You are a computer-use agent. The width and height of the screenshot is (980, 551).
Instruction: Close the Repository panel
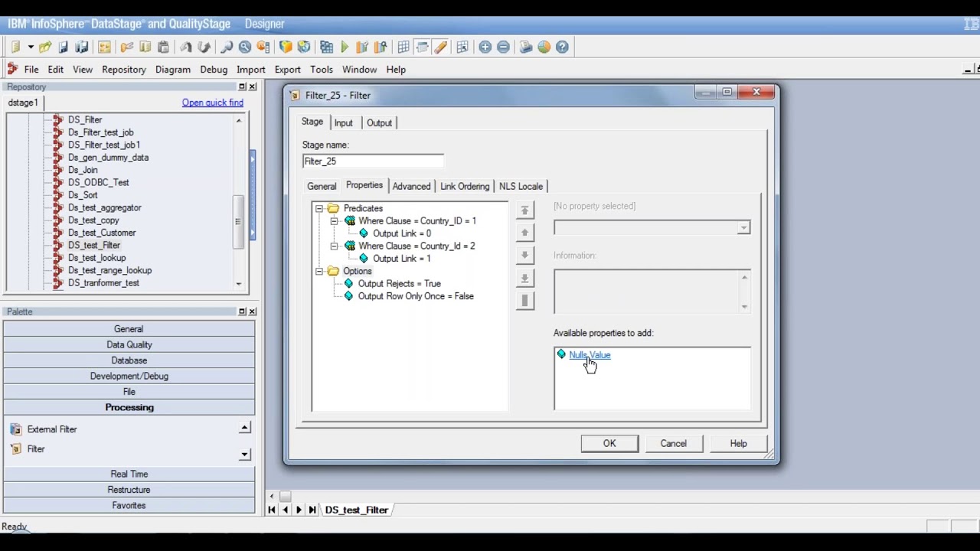253,87
